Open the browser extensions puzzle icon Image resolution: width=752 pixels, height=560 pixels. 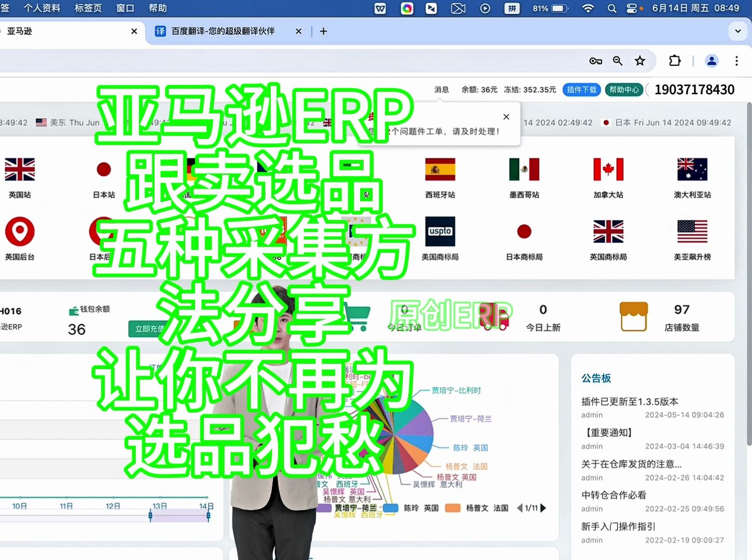coord(675,61)
